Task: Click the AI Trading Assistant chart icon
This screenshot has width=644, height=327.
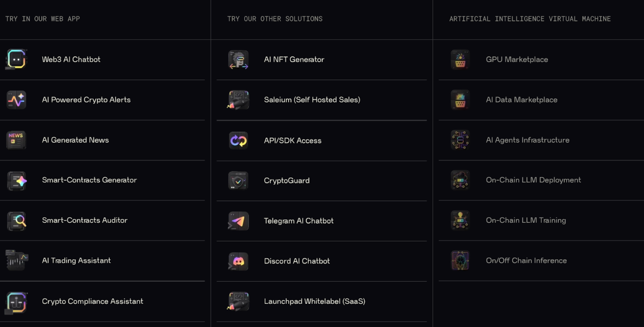Action: pyautogui.click(x=16, y=260)
